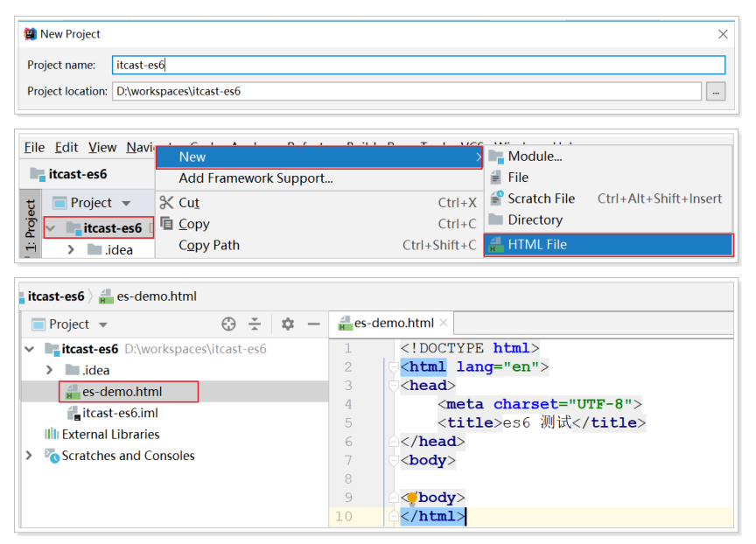Click the lightbulb intention icon on line 9
Image resolution: width=756 pixels, height=544 pixels.
click(412, 498)
